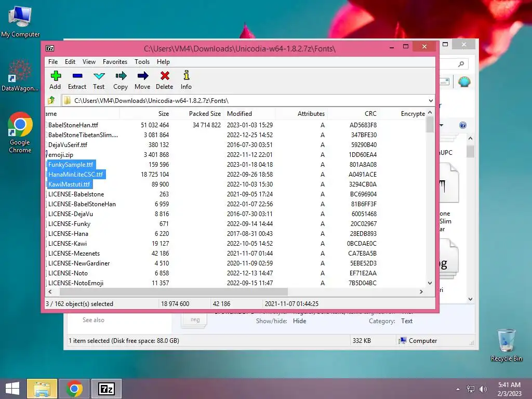Screen dimensions: 532x399
Task: Select the Recycle Bin desktop icon
Action: [x=506, y=345]
